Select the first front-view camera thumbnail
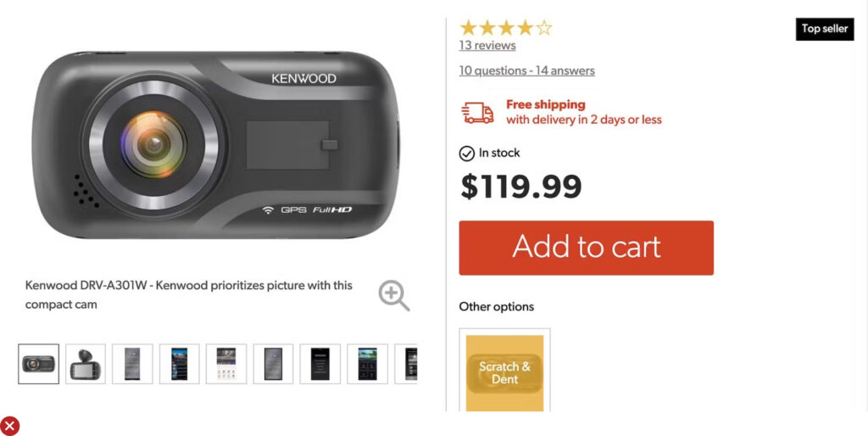Viewport: 868px width, 436px height. click(x=39, y=364)
